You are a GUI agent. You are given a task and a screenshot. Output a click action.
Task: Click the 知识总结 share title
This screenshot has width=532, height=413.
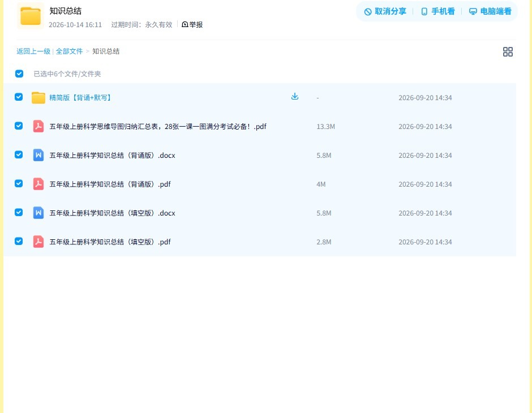click(66, 11)
